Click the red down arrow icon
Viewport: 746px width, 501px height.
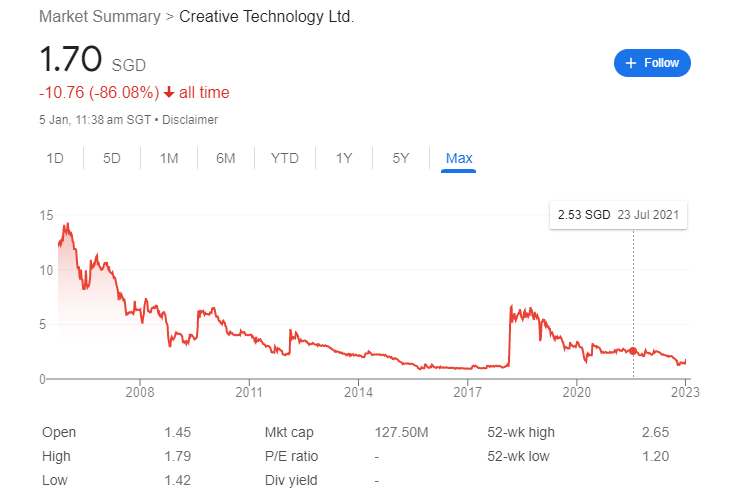click(x=169, y=93)
